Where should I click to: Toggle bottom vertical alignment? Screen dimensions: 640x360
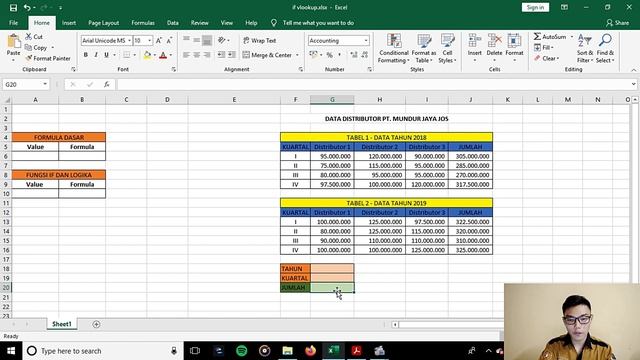pyautogui.click(x=207, y=40)
